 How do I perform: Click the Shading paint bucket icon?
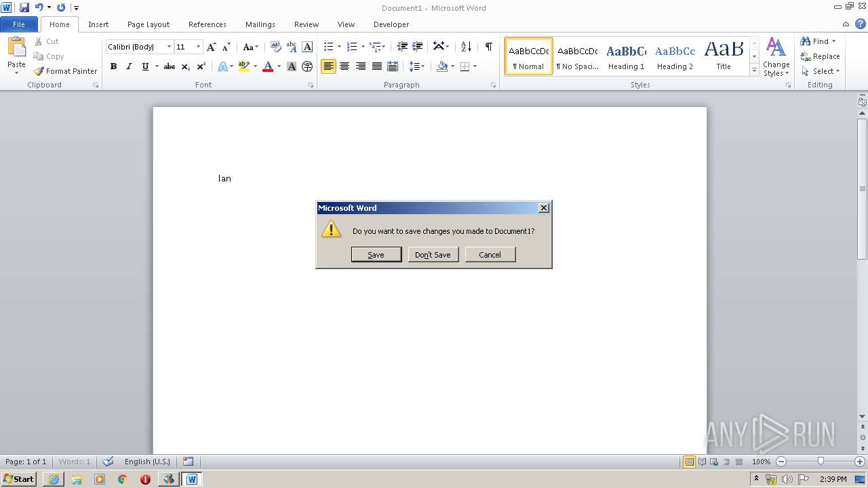click(442, 66)
